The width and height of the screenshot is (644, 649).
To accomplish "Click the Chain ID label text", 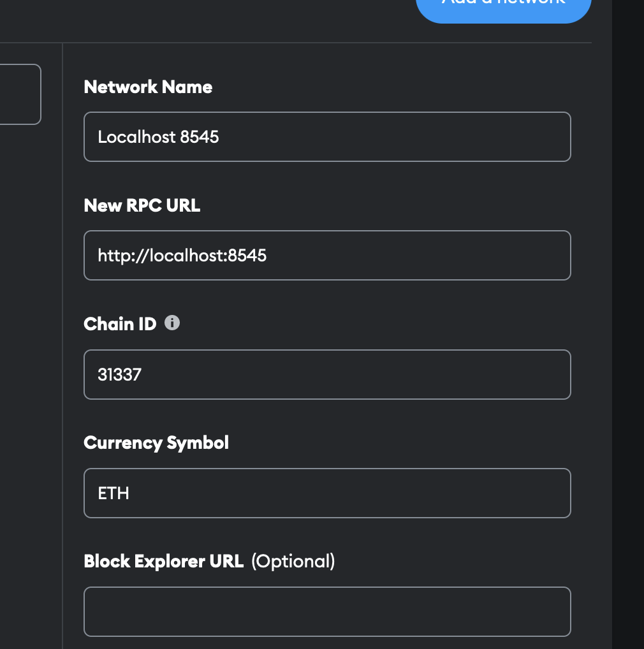I will pyautogui.click(x=120, y=324).
